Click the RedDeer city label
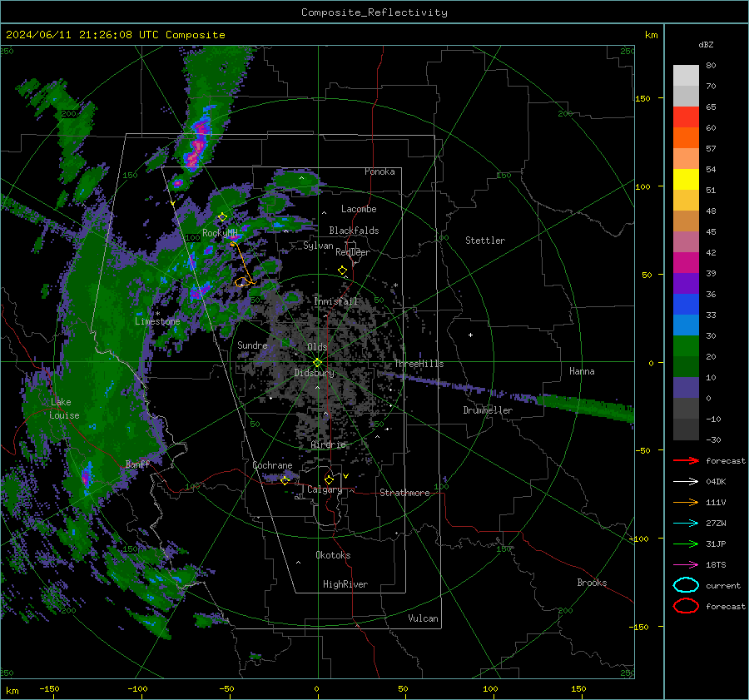This screenshot has height=700, width=749. (x=353, y=252)
